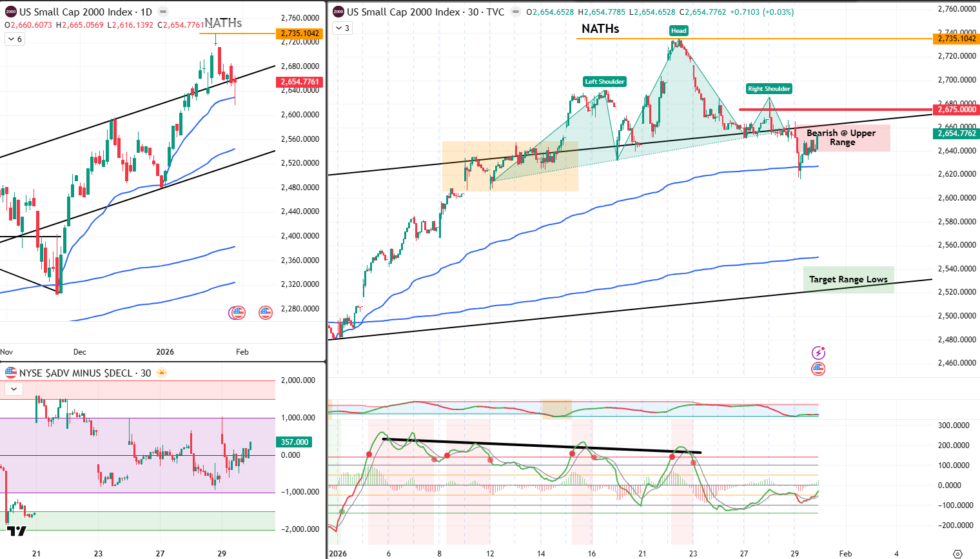Screen dimensions: 980x559
Task: Select the purple lightning bolt icon on 30-minute chart
Action: (x=818, y=351)
